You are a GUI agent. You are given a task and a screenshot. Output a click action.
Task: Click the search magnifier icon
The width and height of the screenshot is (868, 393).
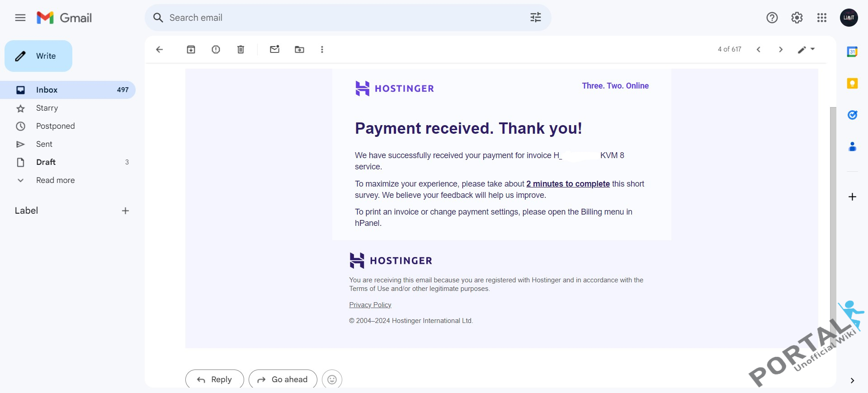(x=158, y=18)
